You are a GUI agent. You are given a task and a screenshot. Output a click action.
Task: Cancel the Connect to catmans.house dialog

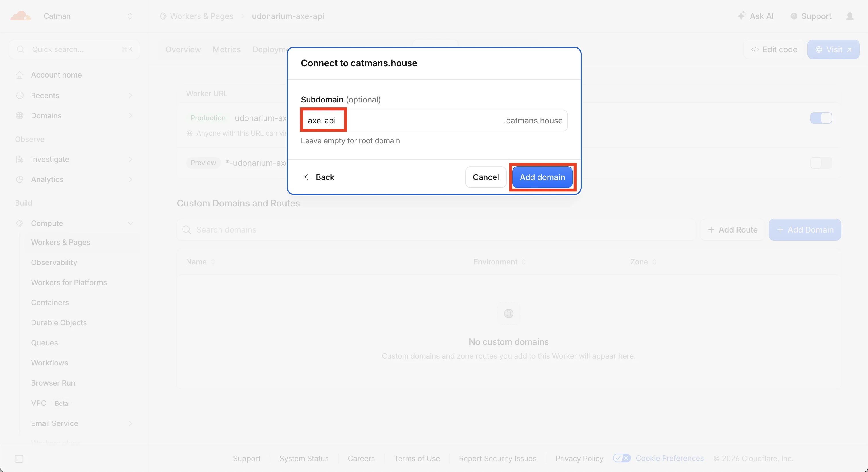pos(486,177)
